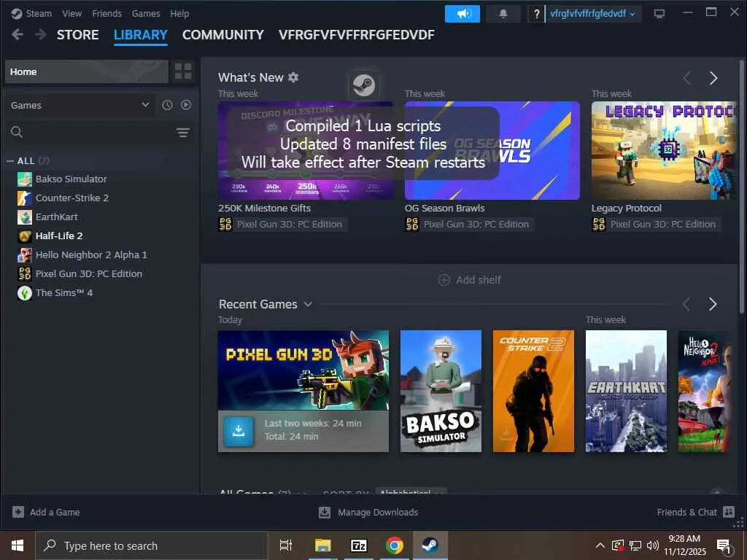Open advanced filter options icon
747x560 pixels.
point(183,133)
